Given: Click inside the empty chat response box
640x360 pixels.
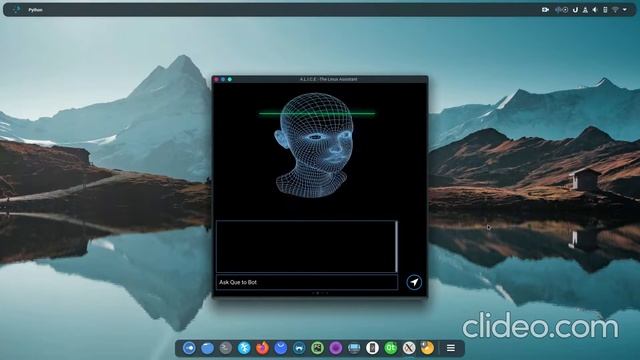Looking at the screenshot, I should (305, 247).
